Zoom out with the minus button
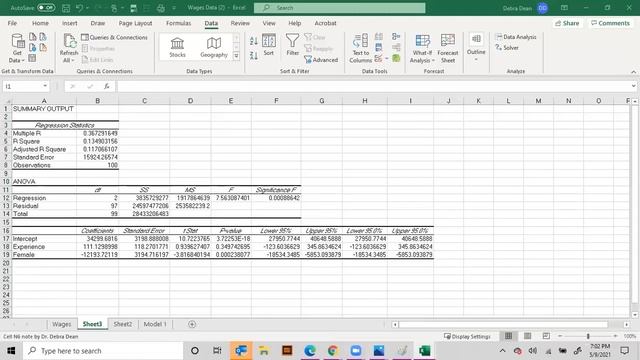Image resolution: width=640 pixels, height=360 pixels. (560, 336)
